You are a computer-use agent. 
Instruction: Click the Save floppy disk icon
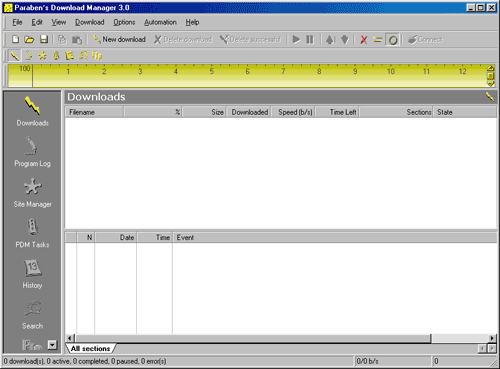point(44,39)
